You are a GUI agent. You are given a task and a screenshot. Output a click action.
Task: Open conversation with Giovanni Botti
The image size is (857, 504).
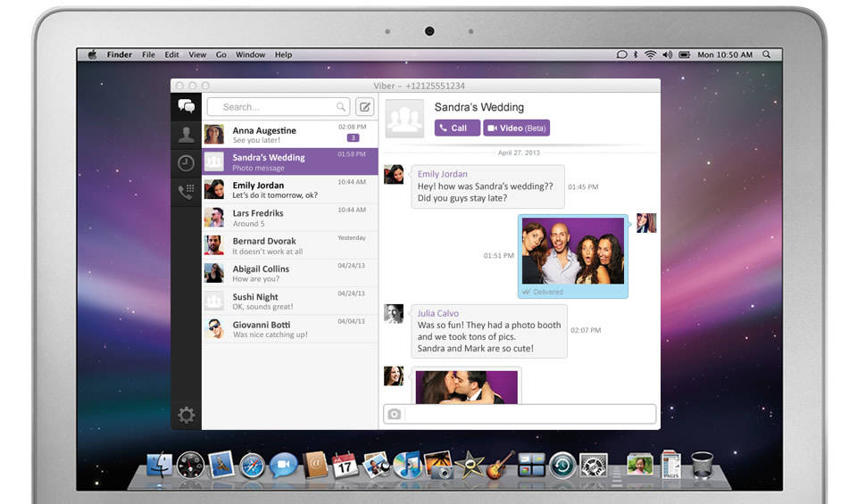pyautogui.click(x=289, y=329)
